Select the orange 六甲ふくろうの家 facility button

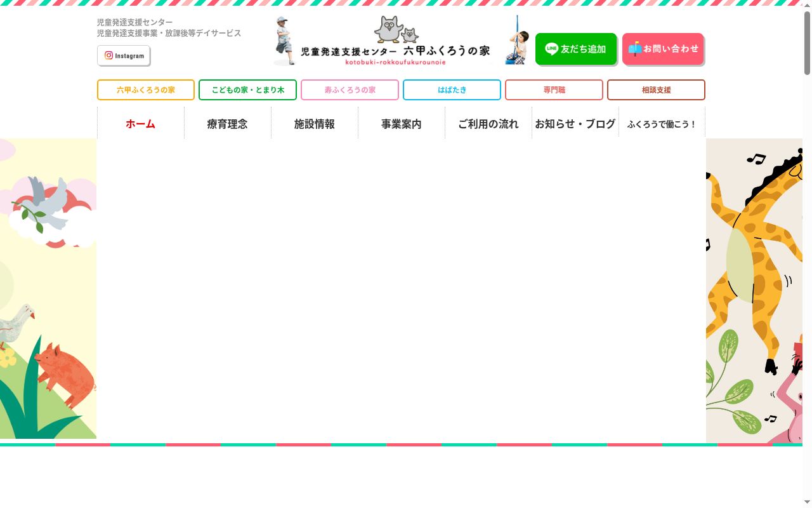[x=146, y=90]
